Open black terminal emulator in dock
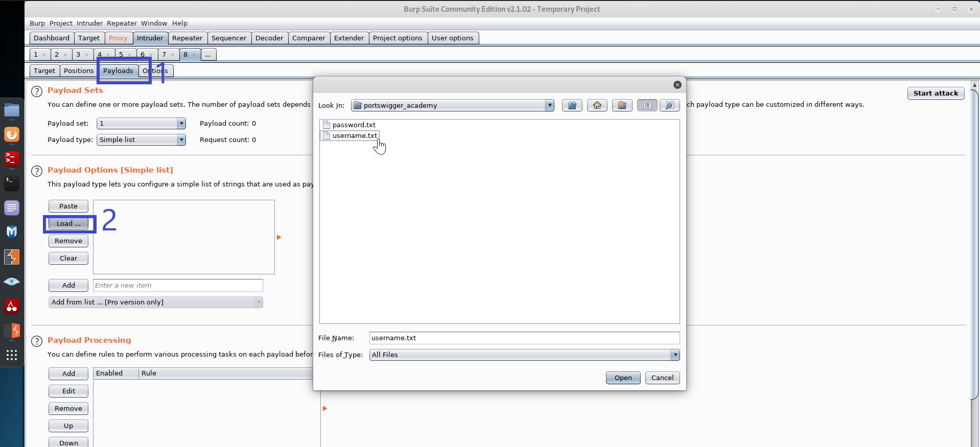The height and width of the screenshot is (447, 980). (12, 183)
